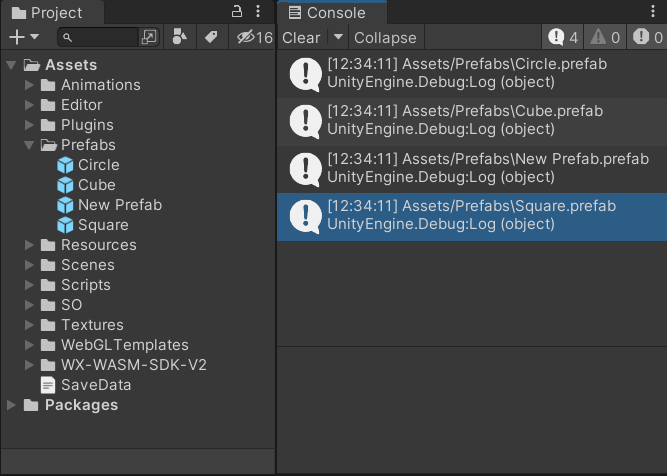Select the Circle prefab cube icon
This screenshot has height=476, width=667.
(65, 165)
